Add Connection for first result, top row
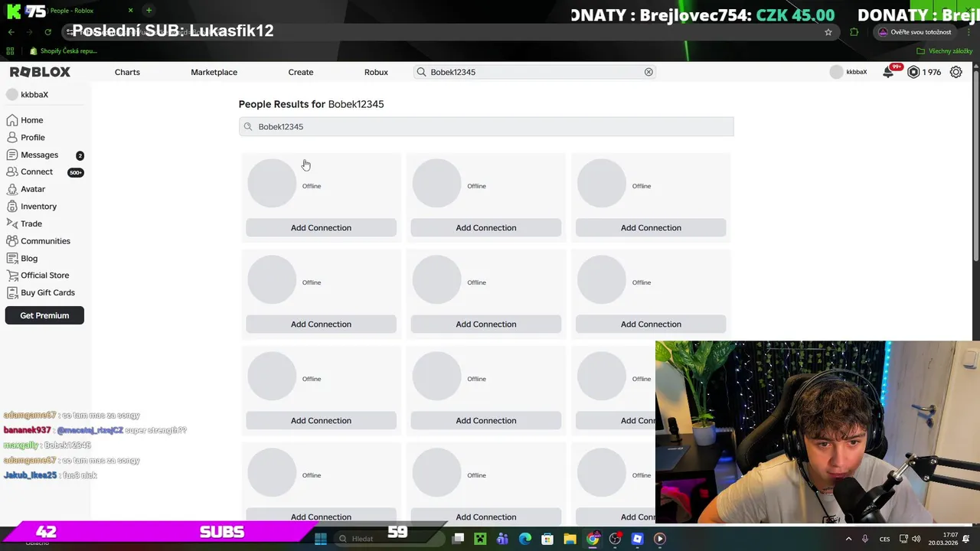The height and width of the screenshot is (551, 980). [x=321, y=227]
